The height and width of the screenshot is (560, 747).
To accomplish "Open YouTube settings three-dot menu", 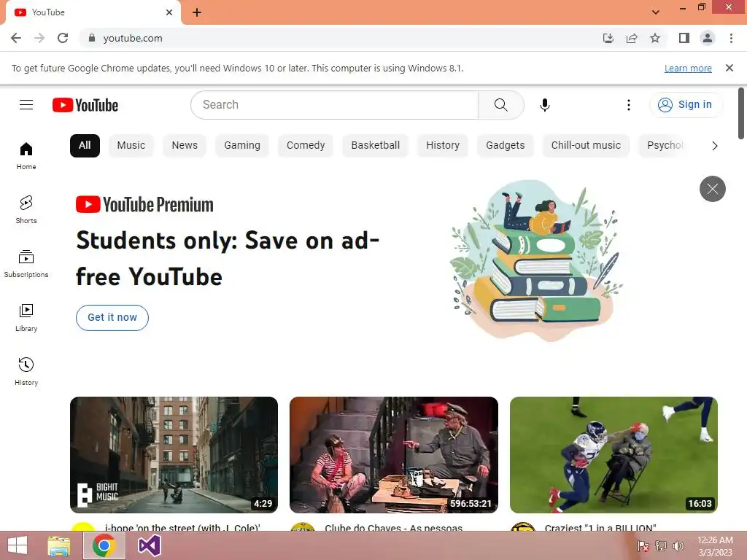I will coord(628,105).
